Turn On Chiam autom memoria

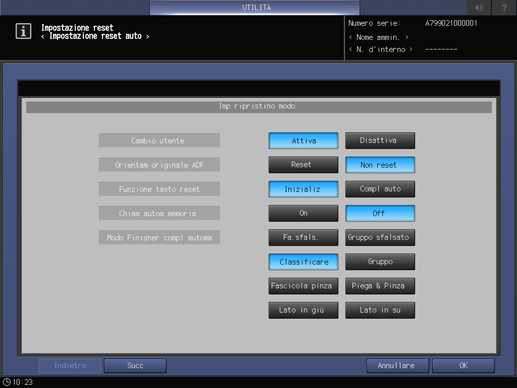click(x=303, y=213)
